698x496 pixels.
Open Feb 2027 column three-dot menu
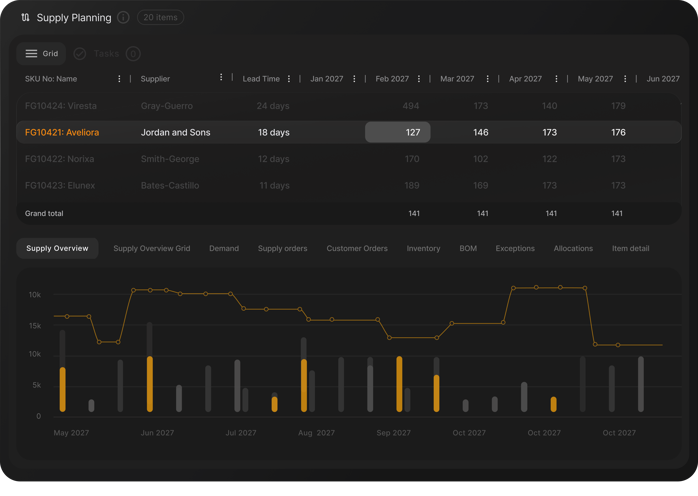click(x=419, y=79)
